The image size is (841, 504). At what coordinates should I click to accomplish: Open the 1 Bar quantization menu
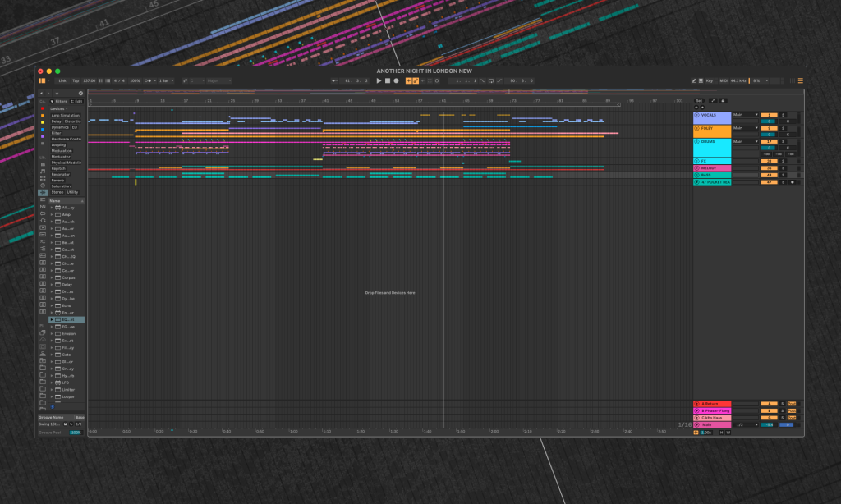[166, 80]
